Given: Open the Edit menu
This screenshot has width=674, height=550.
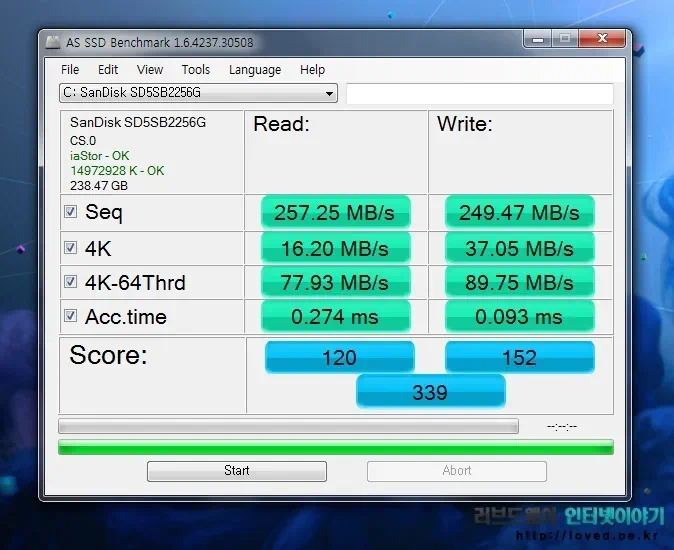Looking at the screenshot, I should 108,70.
